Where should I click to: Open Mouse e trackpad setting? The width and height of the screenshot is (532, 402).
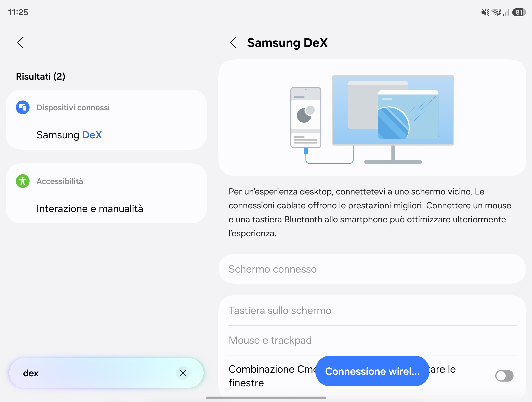[x=372, y=340]
